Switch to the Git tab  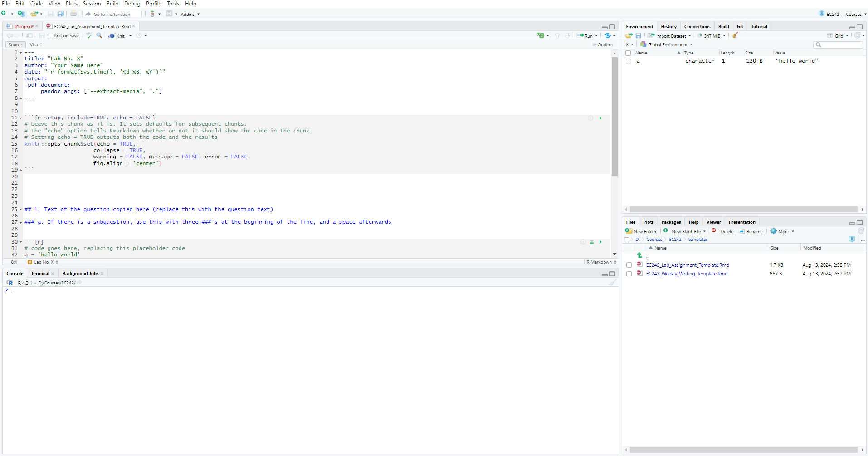(740, 27)
